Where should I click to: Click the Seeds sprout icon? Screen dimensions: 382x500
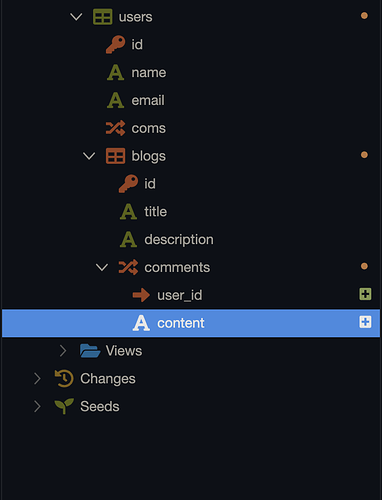click(64, 406)
